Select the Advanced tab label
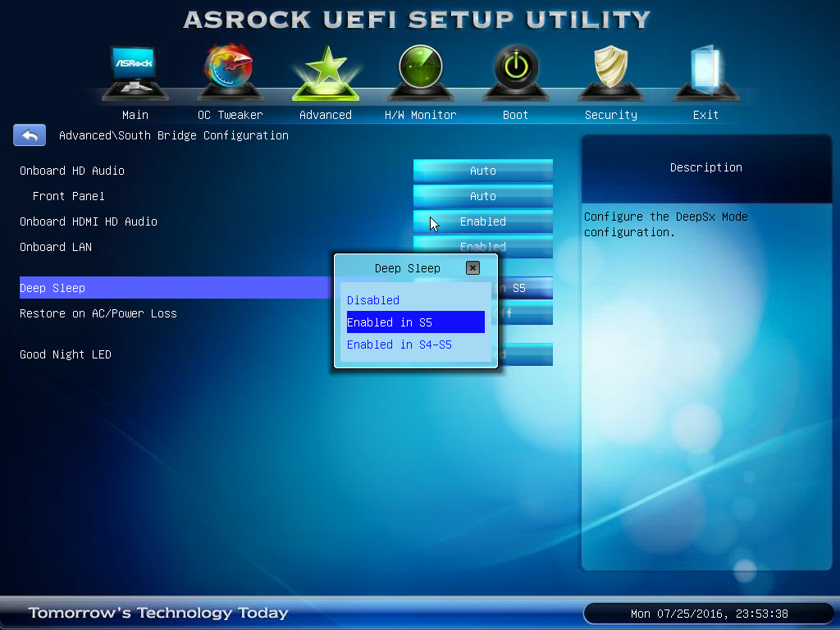840x630 pixels. pos(325,115)
